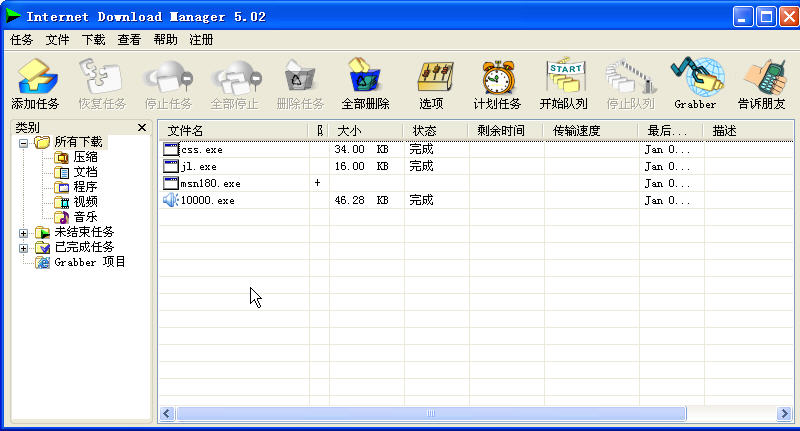Open the 文件 menu

point(57,40)
